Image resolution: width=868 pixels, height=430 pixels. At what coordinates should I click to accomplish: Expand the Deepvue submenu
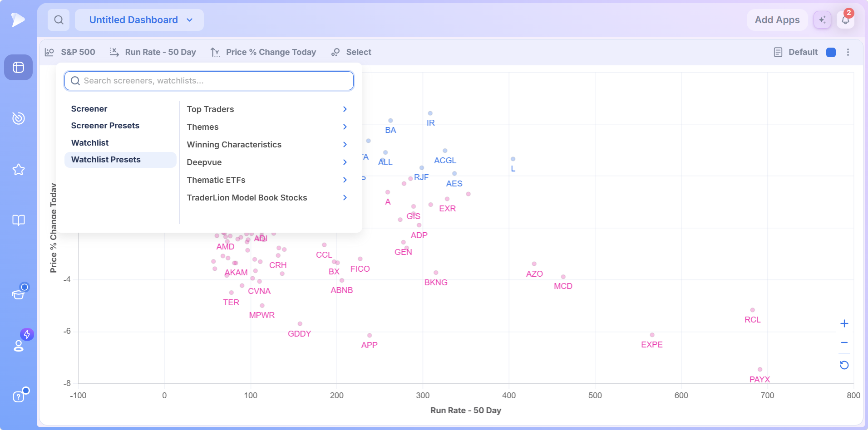pos(267,162)
